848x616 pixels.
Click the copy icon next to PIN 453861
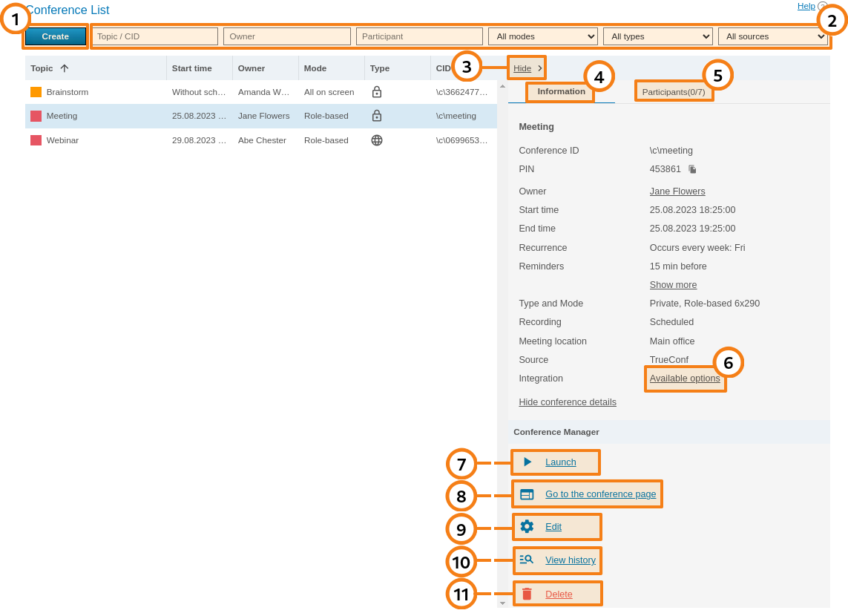691,168
